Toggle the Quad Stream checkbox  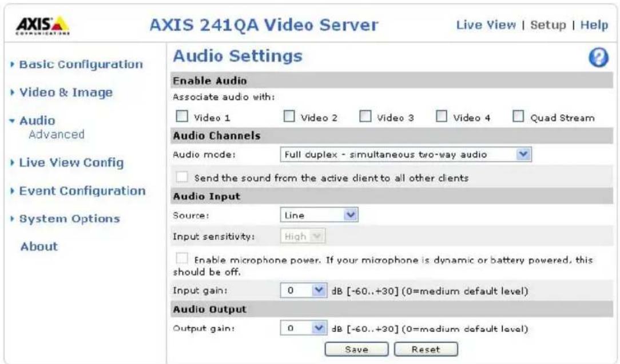pos(518,116)
